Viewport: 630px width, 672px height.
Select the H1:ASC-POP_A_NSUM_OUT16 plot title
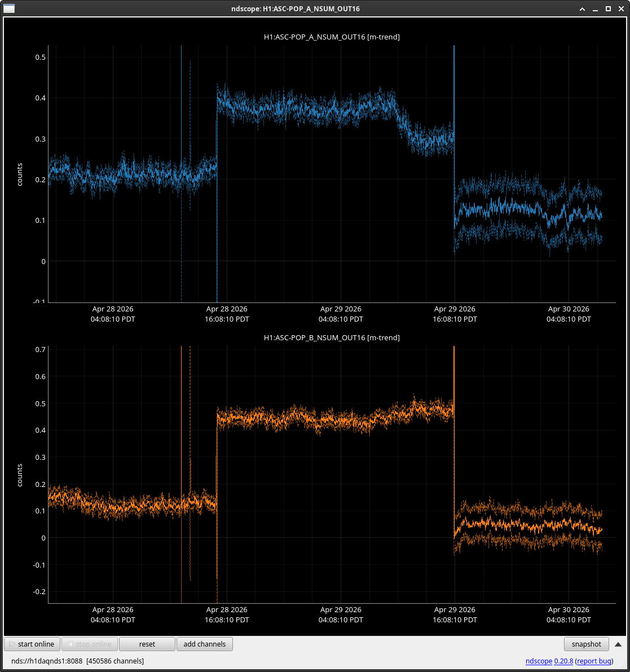tap(332, 37)
